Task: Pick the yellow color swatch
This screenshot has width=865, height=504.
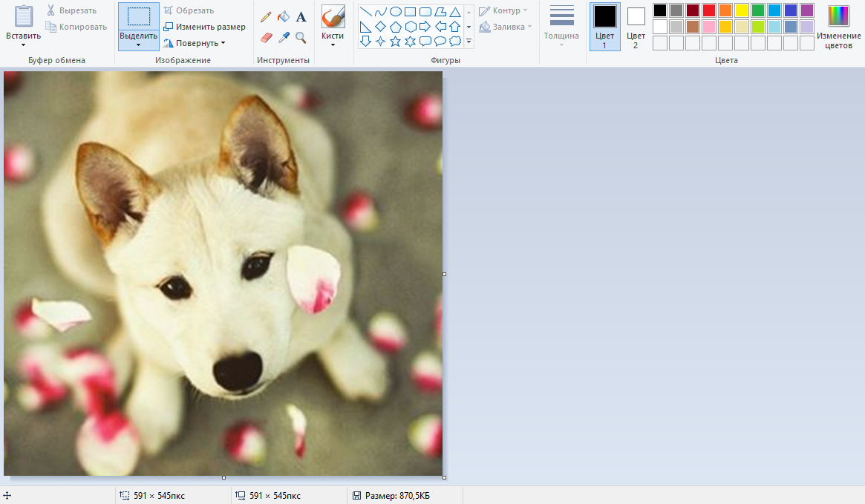Action: [x=742, y=10]
